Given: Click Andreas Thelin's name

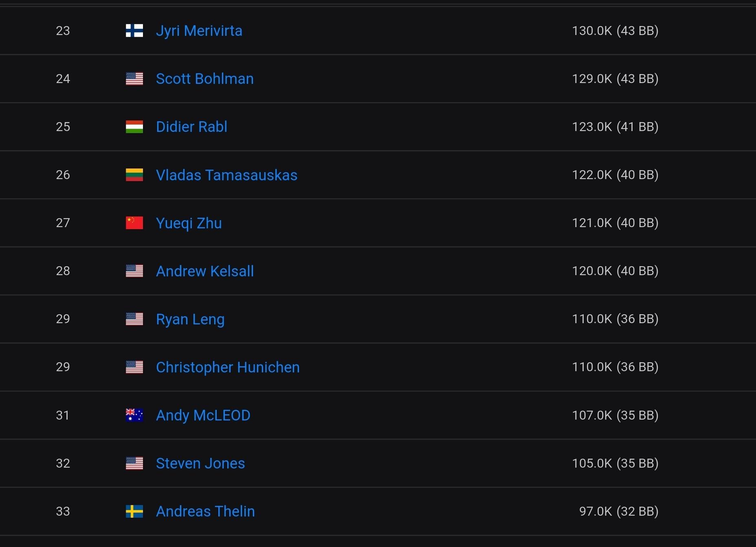Looking at the screenshot, I should 205,511.
